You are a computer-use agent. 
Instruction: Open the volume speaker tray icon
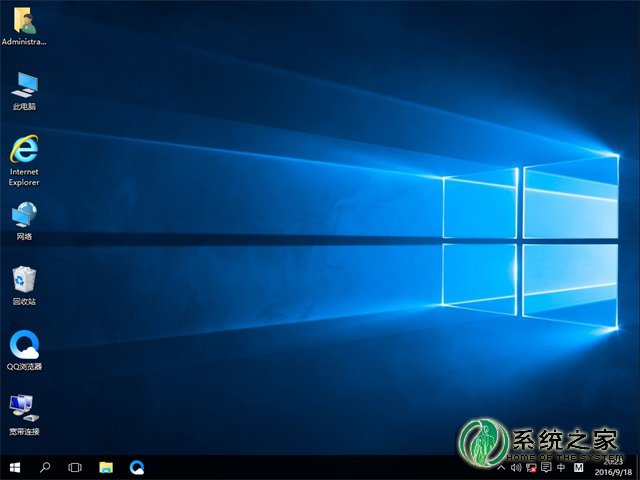coord(516,468)
